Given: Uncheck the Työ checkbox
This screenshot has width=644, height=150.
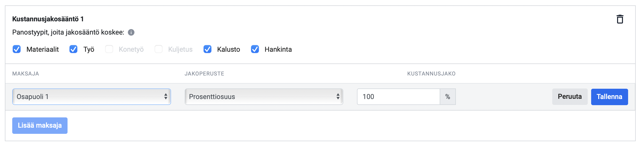Looking at the screenshot, I should click(x=73, y=49).
